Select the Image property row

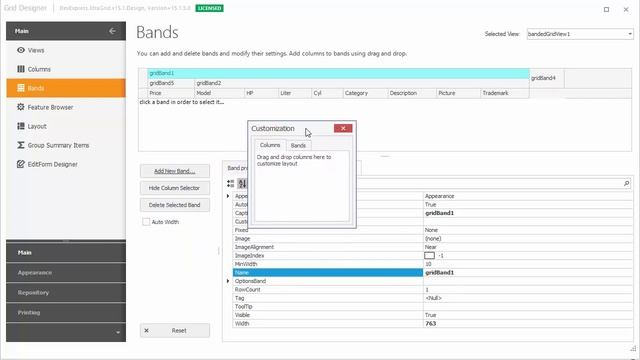[433, 239]
